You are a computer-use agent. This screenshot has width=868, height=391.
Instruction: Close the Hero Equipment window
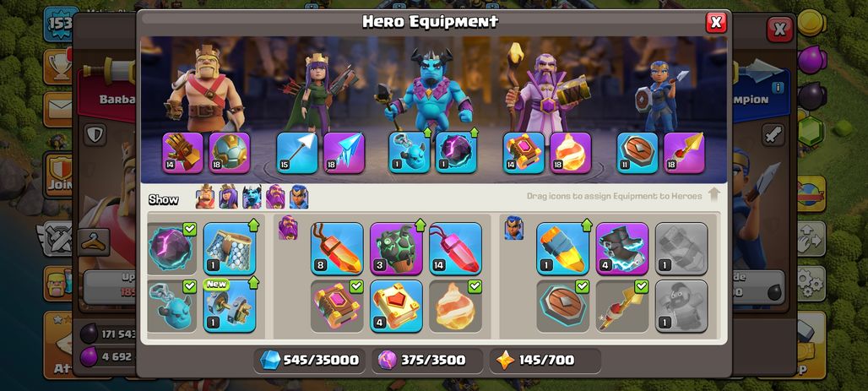(716, 22)
